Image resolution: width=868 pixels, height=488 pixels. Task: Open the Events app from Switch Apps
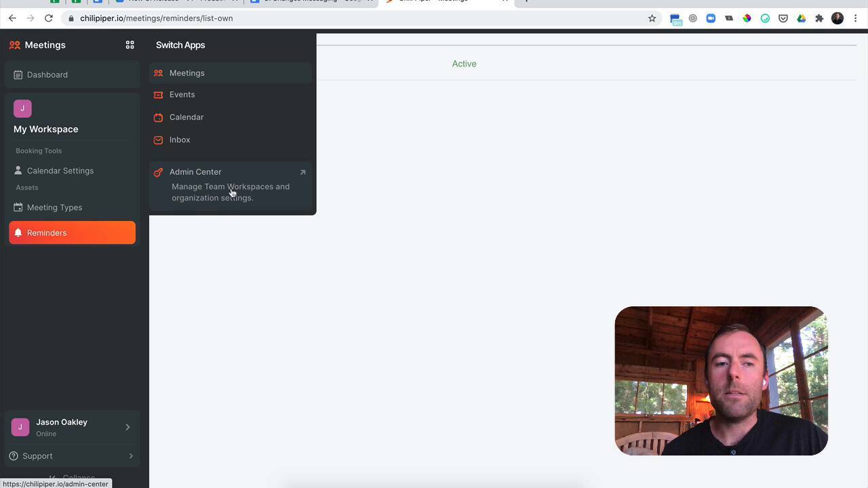182,94
